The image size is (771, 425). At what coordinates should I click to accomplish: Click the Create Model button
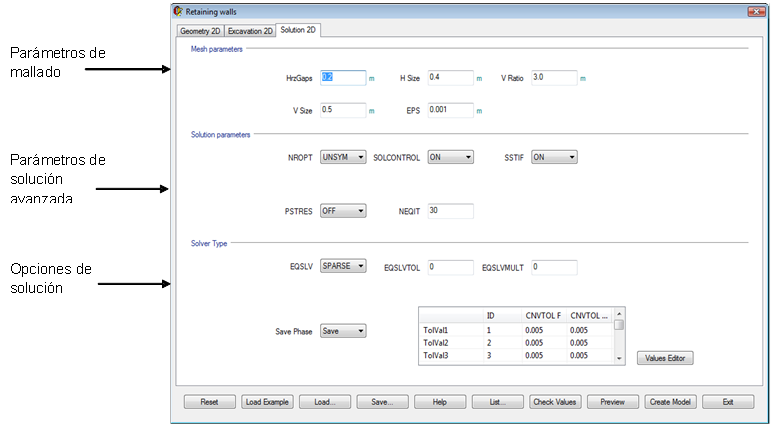point(670,402)
